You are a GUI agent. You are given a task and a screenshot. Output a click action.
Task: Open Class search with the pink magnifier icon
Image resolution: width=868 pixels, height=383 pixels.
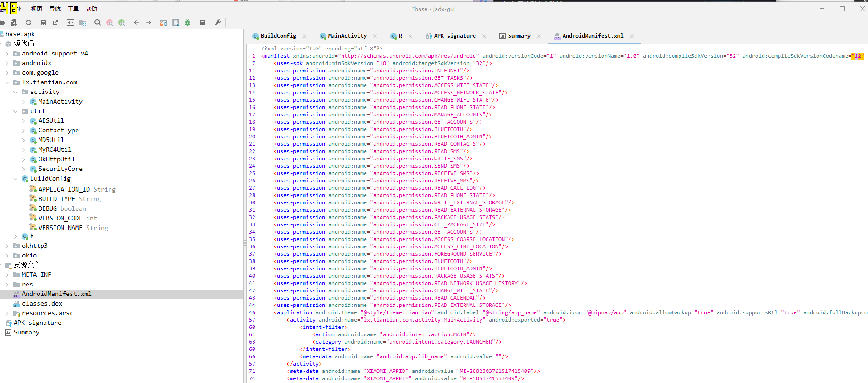(x=110, y=22)
